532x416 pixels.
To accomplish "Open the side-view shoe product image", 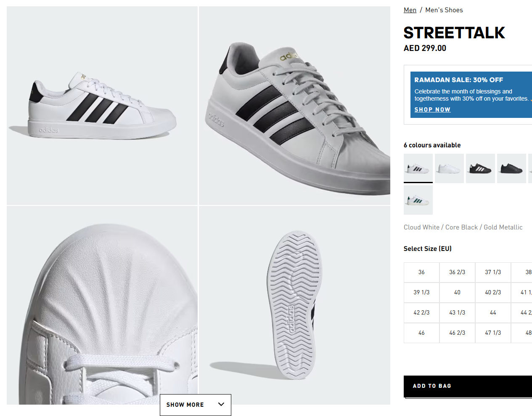I will point(102,105).
